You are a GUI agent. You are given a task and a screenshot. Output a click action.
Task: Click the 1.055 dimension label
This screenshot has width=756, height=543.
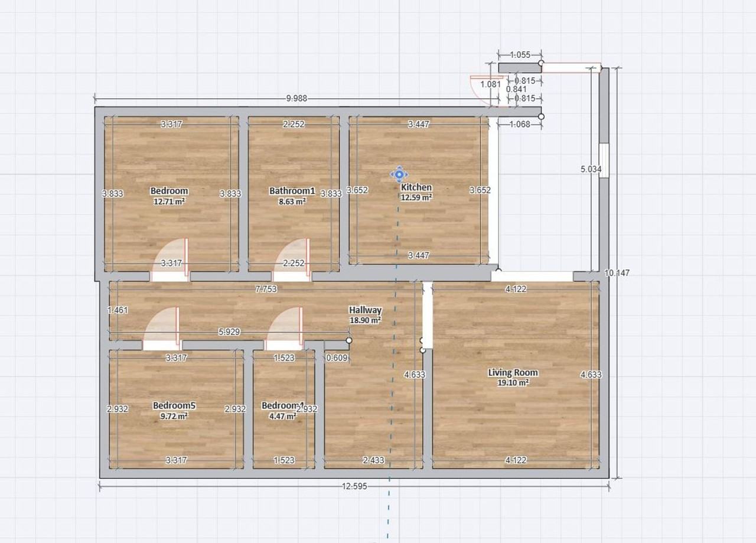tap(520, 55)
